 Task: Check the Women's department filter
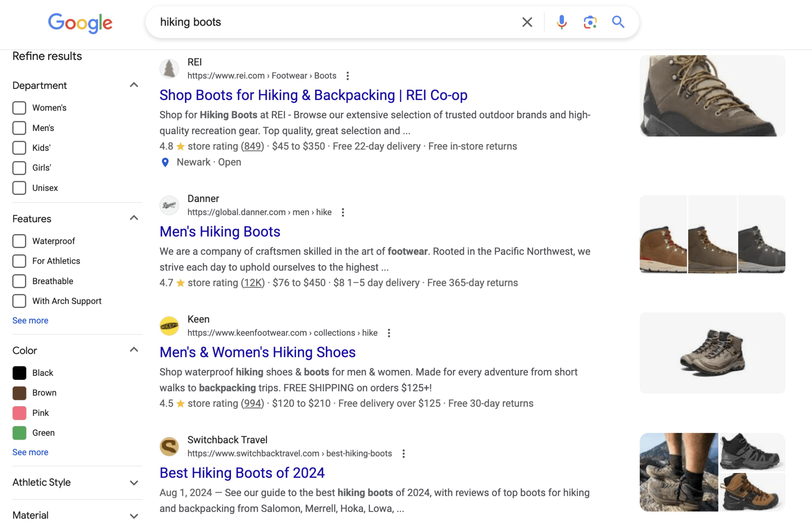[x=19, y=108]
